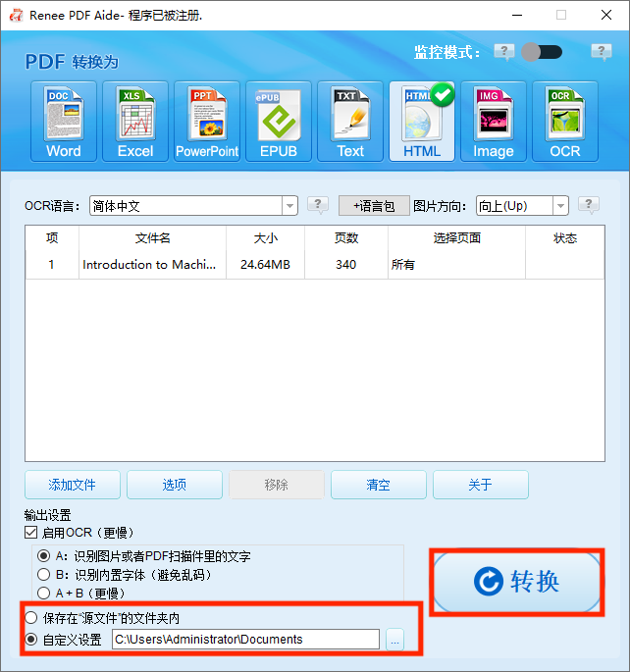Open the 选项 settings button
The height and width of the screenshot is (672, 630).
(x=175, y=485)
